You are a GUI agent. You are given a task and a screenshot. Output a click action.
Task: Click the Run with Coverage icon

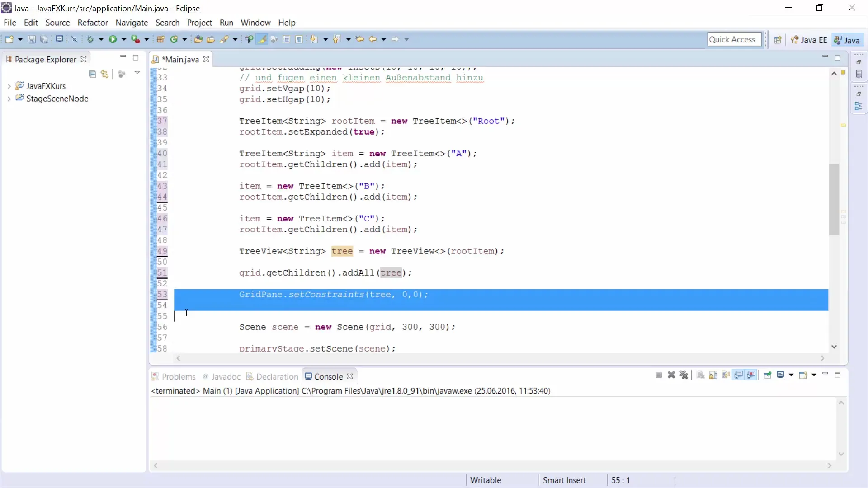(136, 39)
